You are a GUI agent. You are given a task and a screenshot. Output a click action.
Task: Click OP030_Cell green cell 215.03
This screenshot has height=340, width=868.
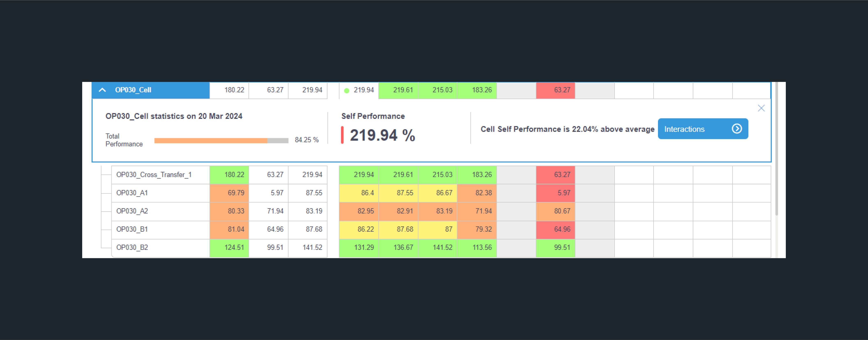point(438,90)
